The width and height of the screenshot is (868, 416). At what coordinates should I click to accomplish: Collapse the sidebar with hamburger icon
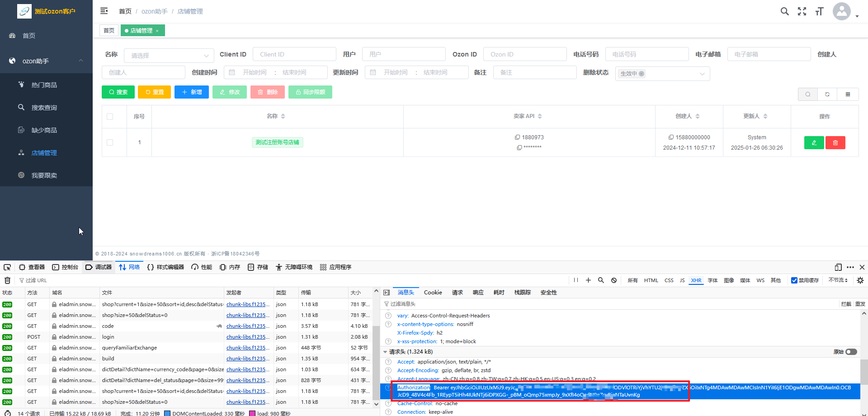[104, 11]
